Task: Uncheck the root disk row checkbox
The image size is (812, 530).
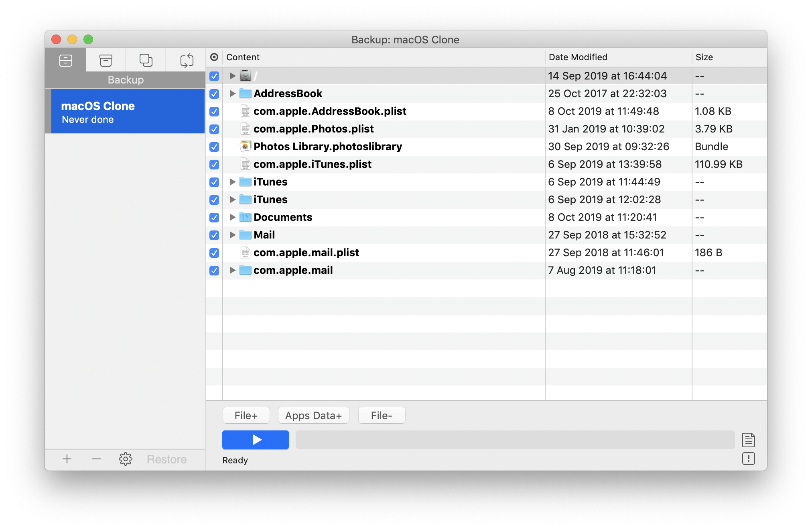Action: pyautogui.click(x=214, y=76)
